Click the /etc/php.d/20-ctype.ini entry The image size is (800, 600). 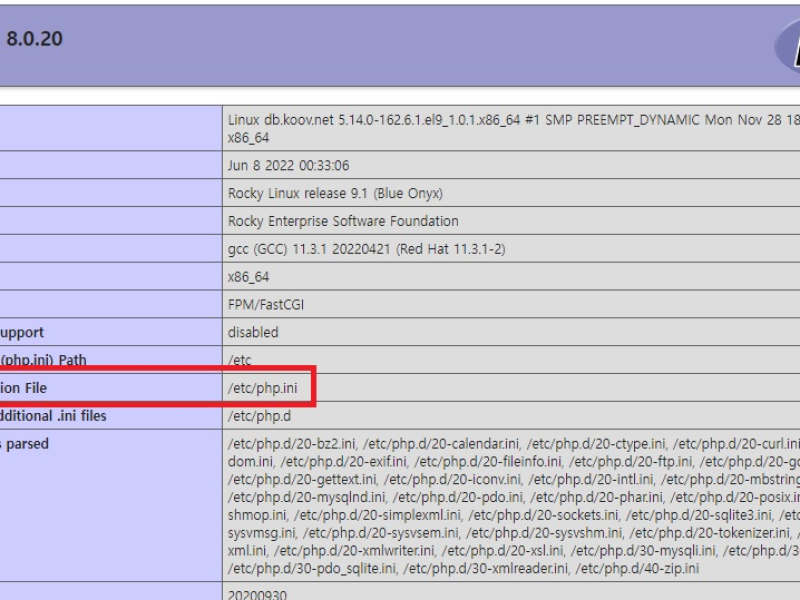coord(596,444)
